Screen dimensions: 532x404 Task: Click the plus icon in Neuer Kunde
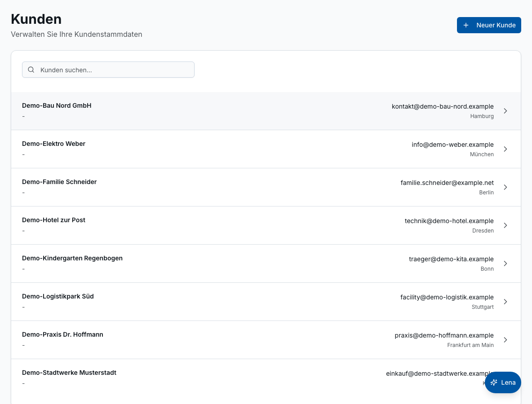pos(466,25)
